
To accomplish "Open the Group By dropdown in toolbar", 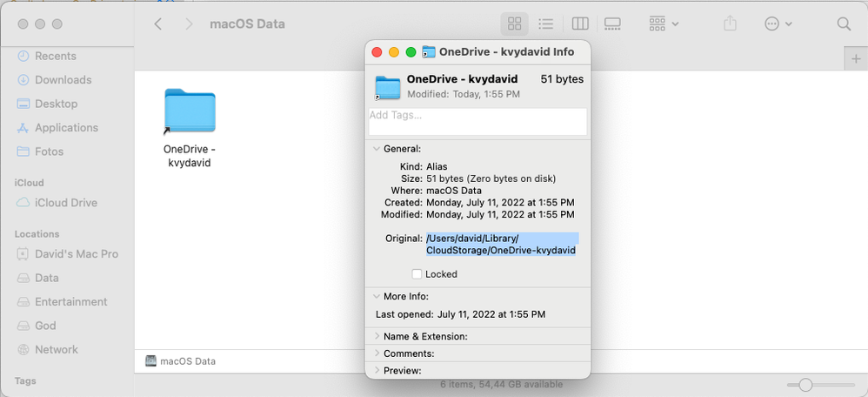I will point(664,24).
